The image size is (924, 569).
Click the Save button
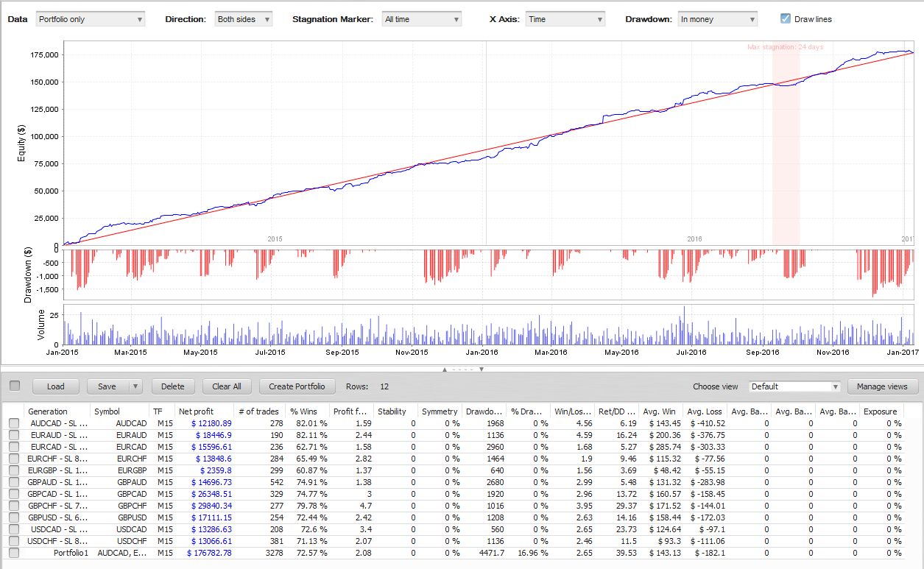click(107, 386)
